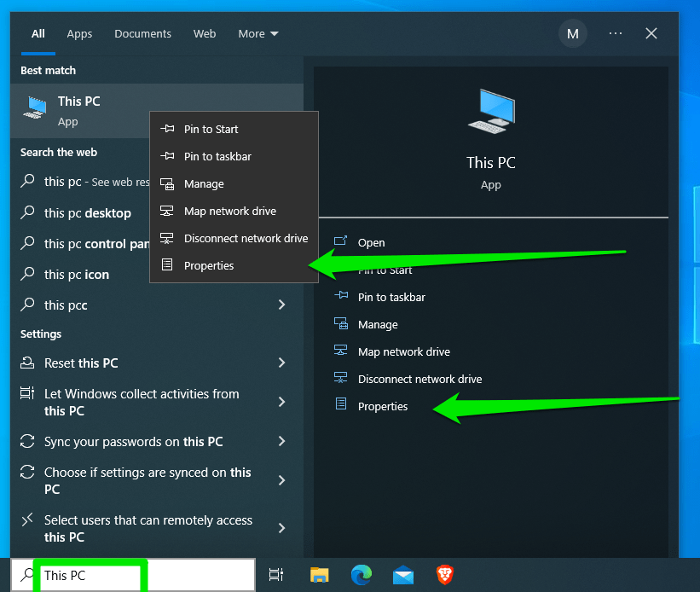Click the large This PC monitor icon
Image resolution: width=700 pixels, height=592 pixels.
(x=490, y=111)
